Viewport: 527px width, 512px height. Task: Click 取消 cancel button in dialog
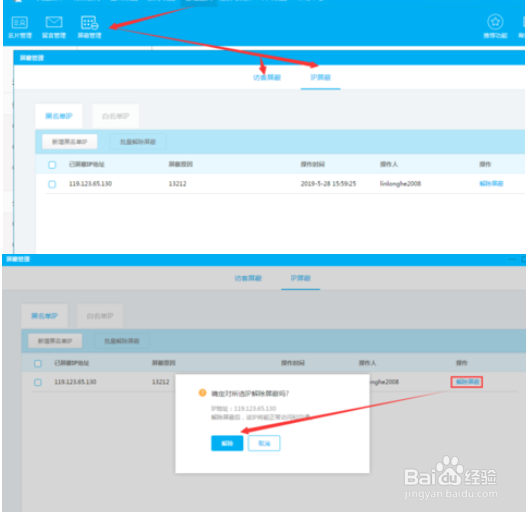click(264, 443)
